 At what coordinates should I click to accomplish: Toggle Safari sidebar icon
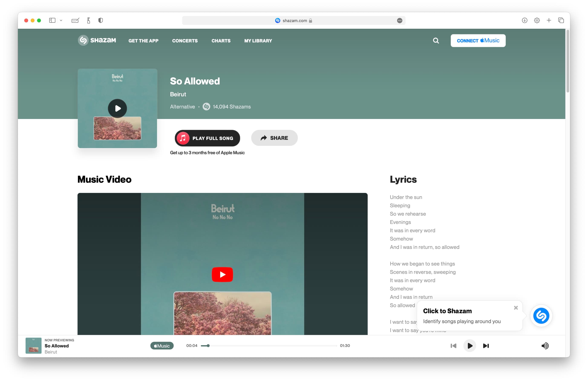(x=52, y=20)
